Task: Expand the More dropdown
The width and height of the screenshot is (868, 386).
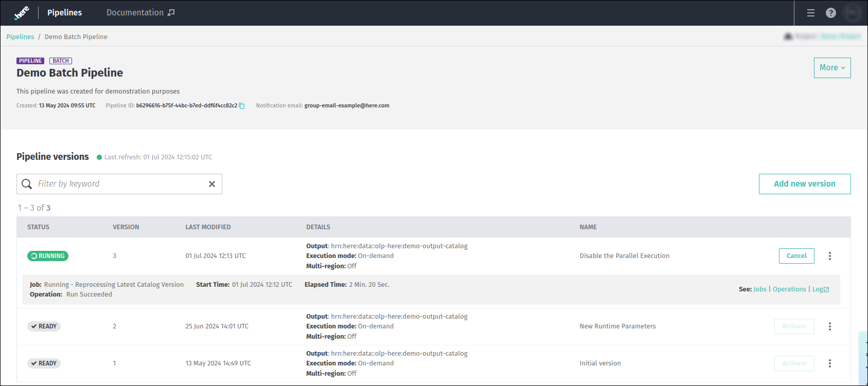Action: (832, 68)
